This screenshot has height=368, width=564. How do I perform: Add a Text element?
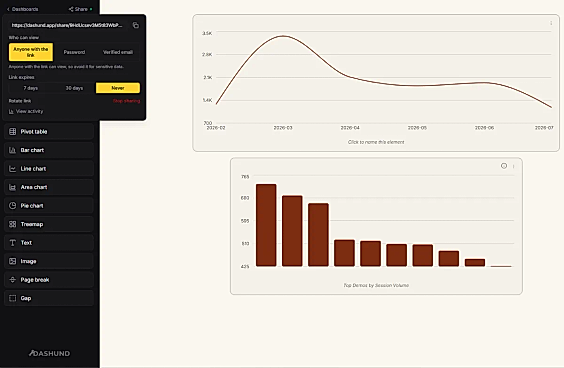coord(49,243)
